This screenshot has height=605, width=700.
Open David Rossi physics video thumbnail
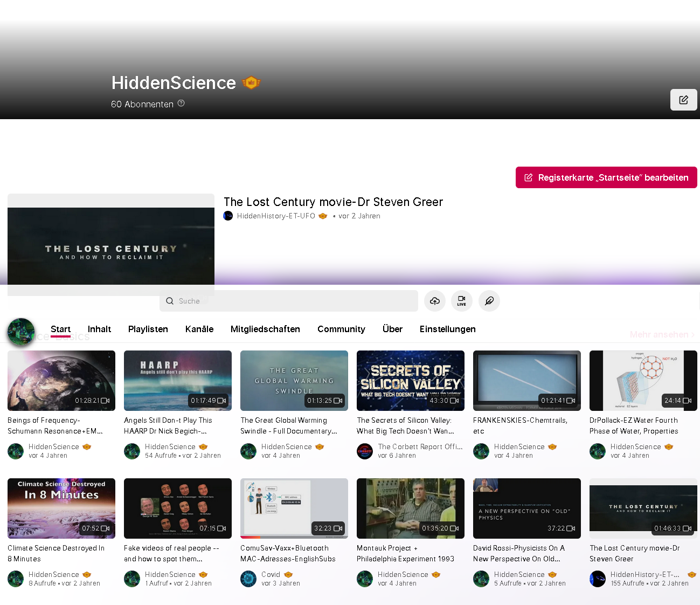coord(527,508)
